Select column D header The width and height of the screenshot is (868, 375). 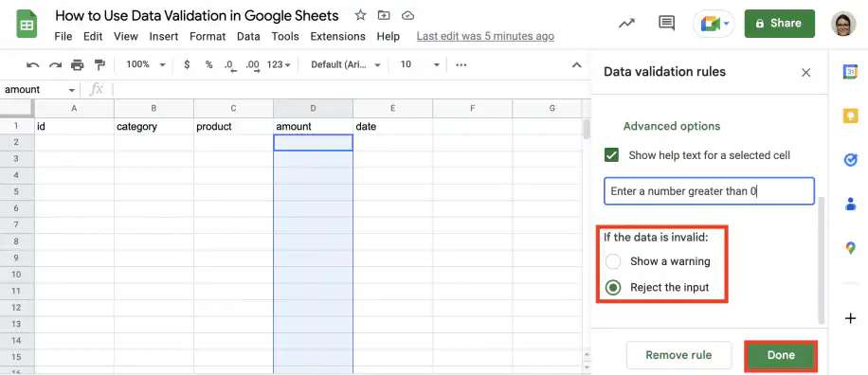313,108
